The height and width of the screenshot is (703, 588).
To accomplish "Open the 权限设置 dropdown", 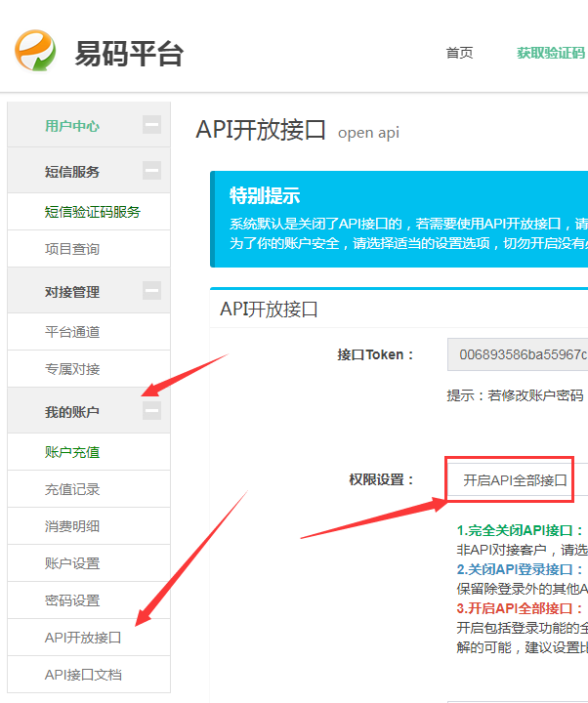I will (516, 480).
